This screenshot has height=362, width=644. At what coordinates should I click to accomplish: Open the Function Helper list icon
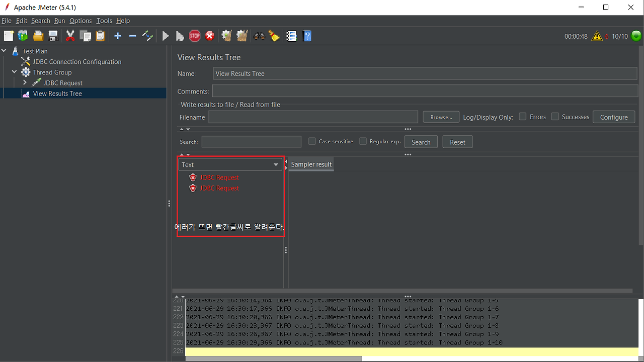pyautogui.click(x=292, y=36)
